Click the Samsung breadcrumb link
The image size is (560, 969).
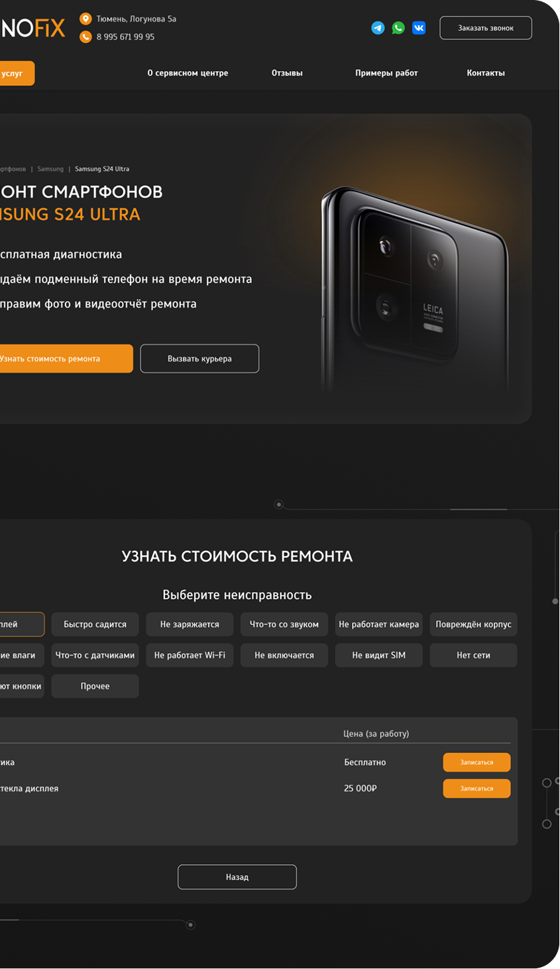50,169
